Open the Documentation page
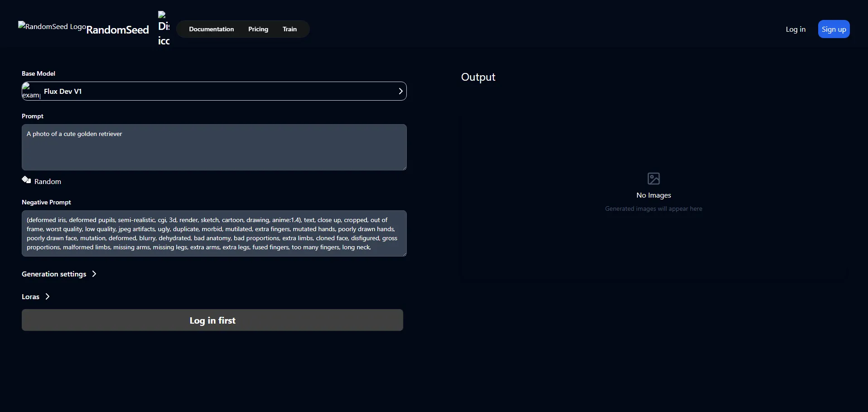Viewport: 868px width, 412px height. [x=211, y=29]
